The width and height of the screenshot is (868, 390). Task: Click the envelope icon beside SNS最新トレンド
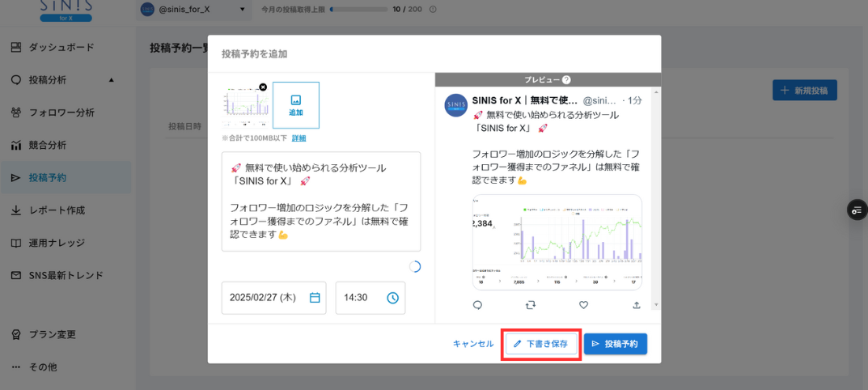tap(16, 275)
